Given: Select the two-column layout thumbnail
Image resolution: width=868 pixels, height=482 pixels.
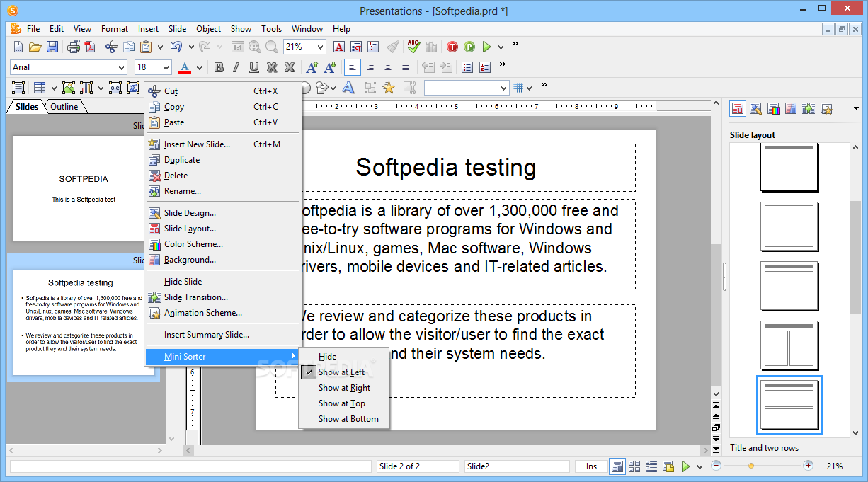Looking at the screenshot, I should tap(790, 346).
